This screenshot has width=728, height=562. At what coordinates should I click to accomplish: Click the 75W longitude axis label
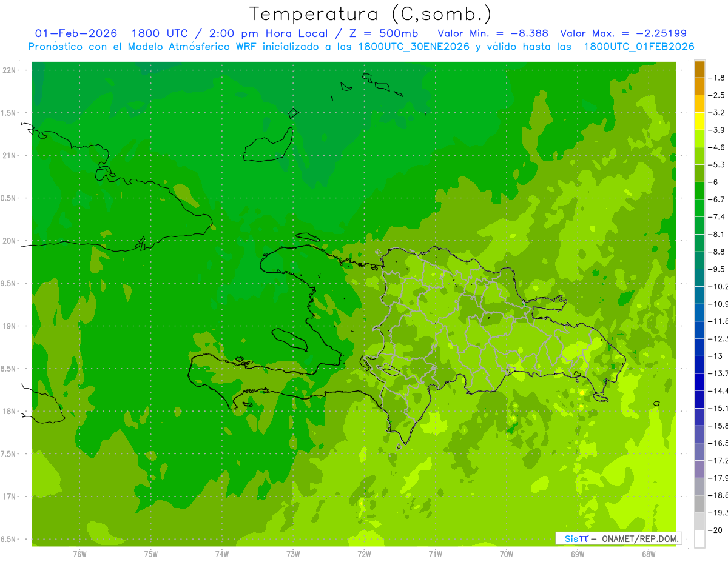151,554
